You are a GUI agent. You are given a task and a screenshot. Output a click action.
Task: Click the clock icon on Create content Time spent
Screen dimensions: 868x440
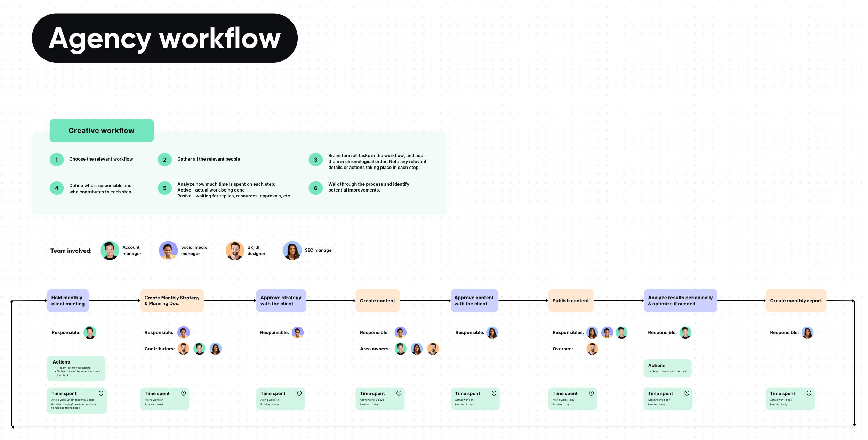(x=399, y=392)
